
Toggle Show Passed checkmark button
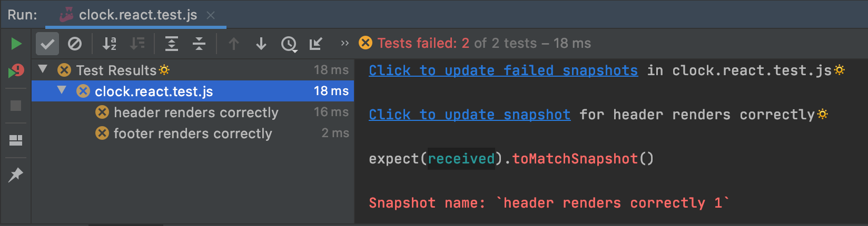click(47, 44)
